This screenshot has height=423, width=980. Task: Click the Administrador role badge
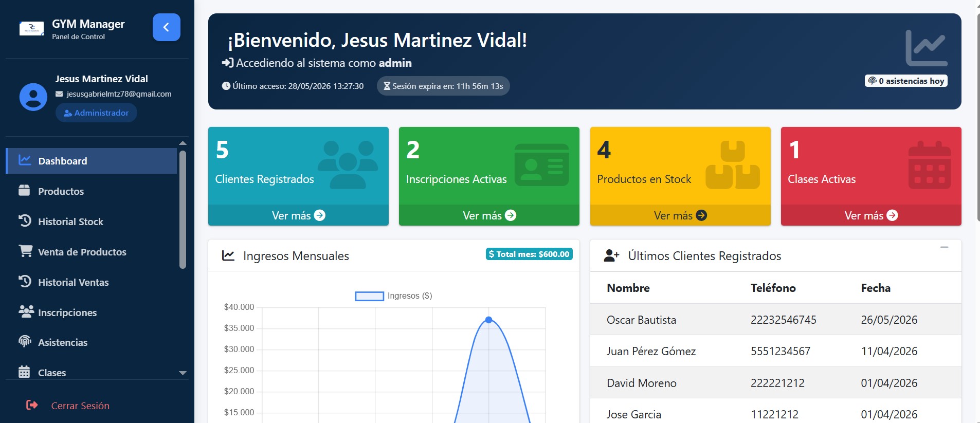pos(96,113)
